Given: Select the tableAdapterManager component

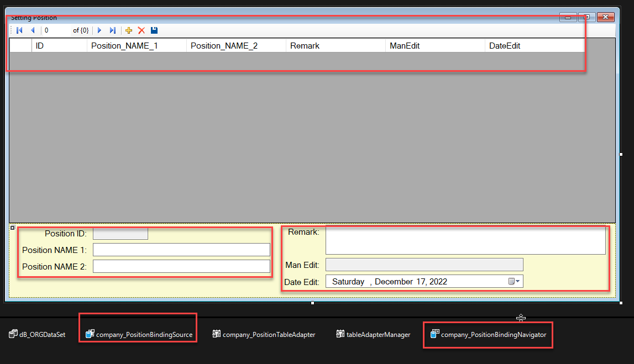Looking at the screenshot, I should click(373, 334).
